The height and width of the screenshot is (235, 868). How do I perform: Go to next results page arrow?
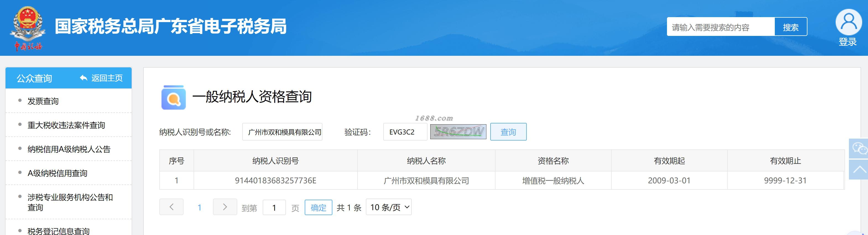tap(225, 207)
